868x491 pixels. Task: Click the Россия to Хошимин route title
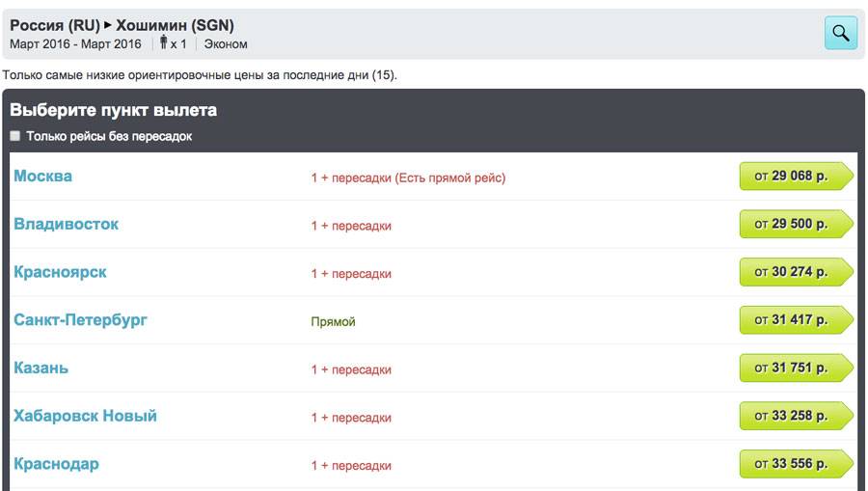click(x=122, y=25)
